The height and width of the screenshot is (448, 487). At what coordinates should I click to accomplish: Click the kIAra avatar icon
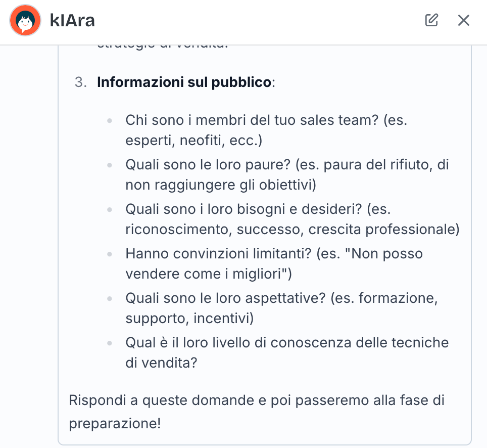point(25,20)
